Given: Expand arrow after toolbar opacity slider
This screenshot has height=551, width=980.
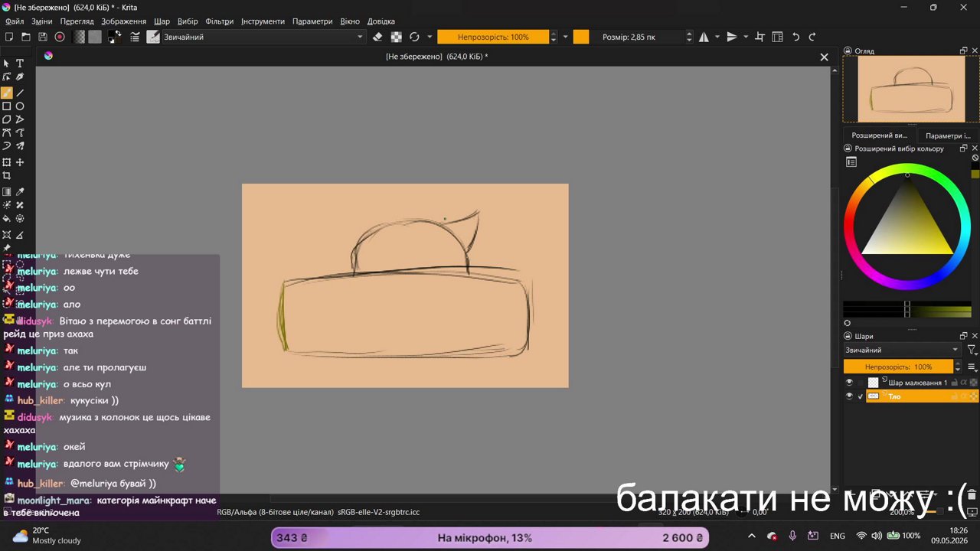Looking at the screenshot, I should 565,37.
